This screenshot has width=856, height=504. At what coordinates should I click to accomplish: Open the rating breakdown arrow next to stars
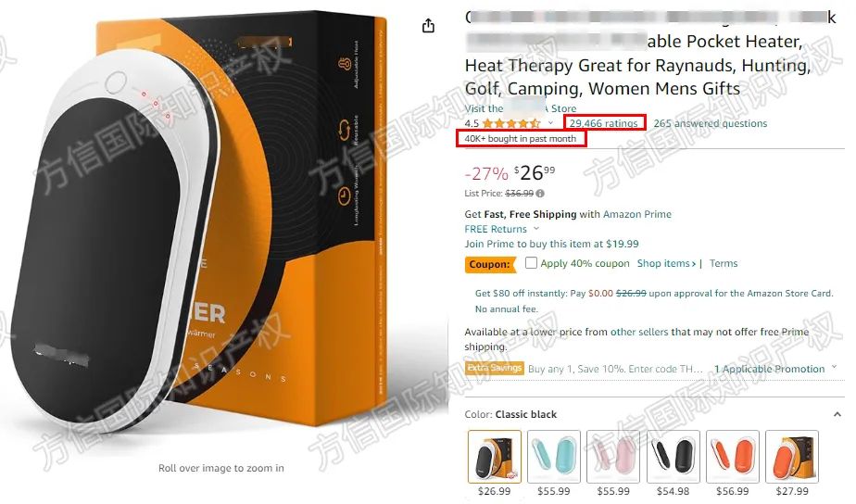click(550, 123)
